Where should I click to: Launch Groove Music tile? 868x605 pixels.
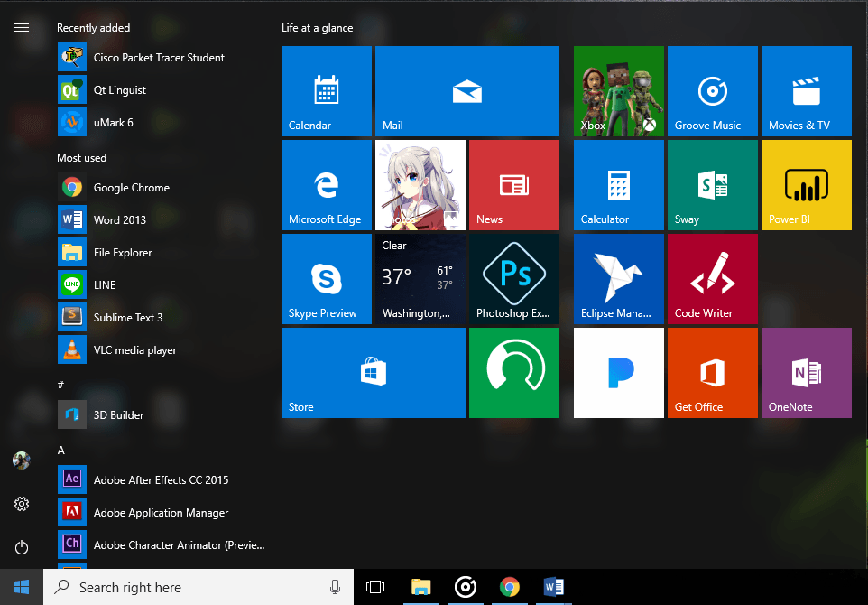pyautogui.click(x=713, y=91)
